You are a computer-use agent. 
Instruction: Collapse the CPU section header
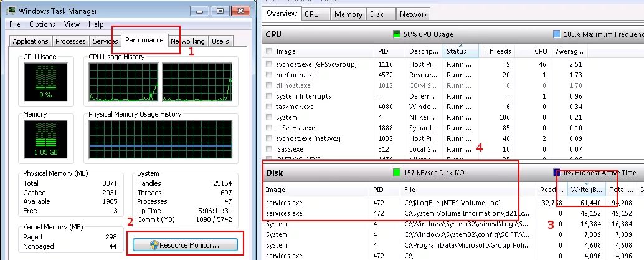[x=453, y=34]
